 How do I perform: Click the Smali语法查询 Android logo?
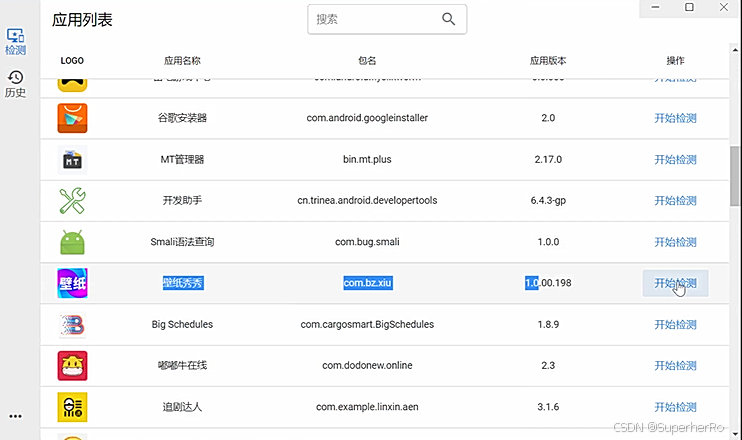click(x=72, y=242)
